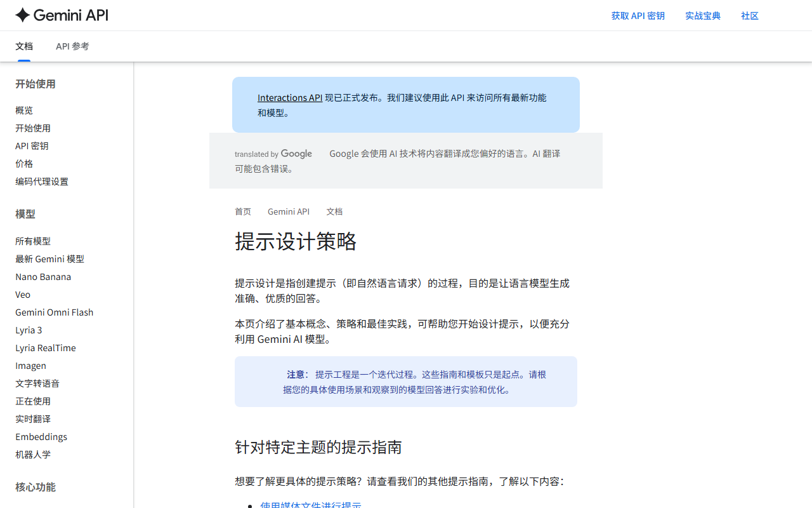
Task: Go to Gemini API breadcrumb
Action: [x=289, y=211]
